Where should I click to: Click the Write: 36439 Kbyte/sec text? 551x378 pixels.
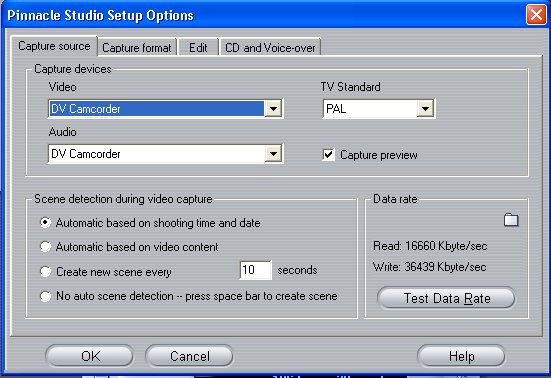point(430,267)
